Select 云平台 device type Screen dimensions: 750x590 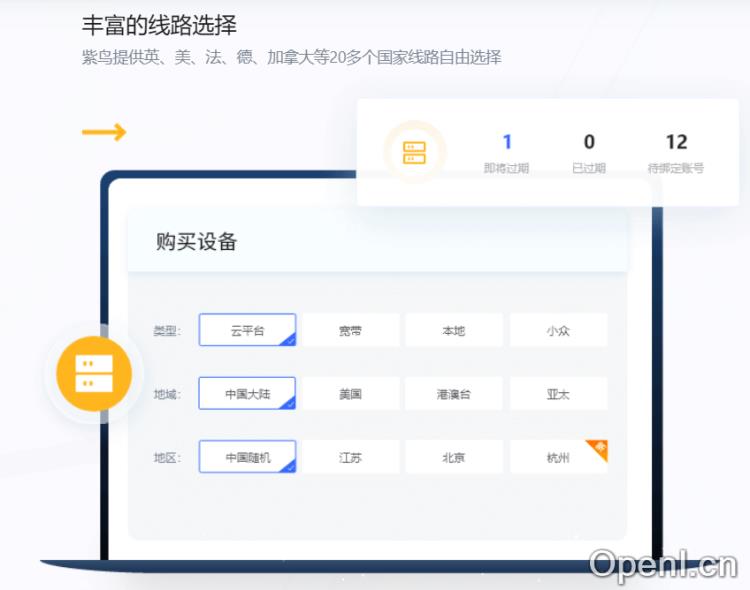click(x=247, y=330)
